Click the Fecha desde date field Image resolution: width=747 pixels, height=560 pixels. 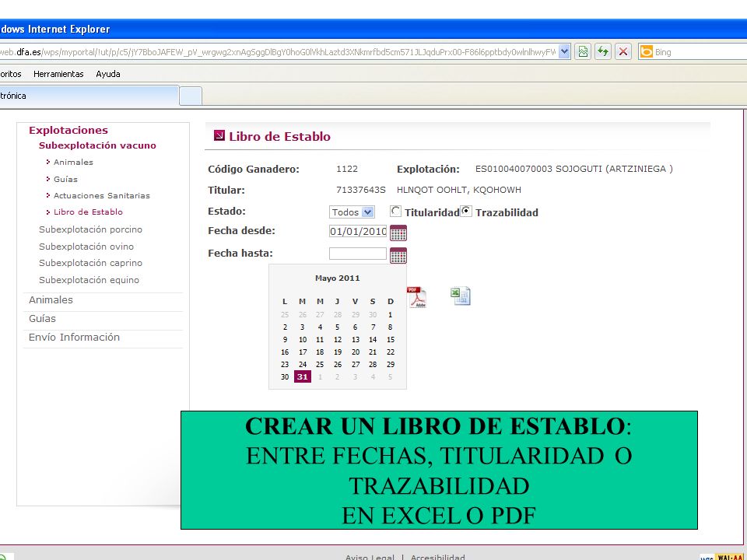(x=358, y=232)
